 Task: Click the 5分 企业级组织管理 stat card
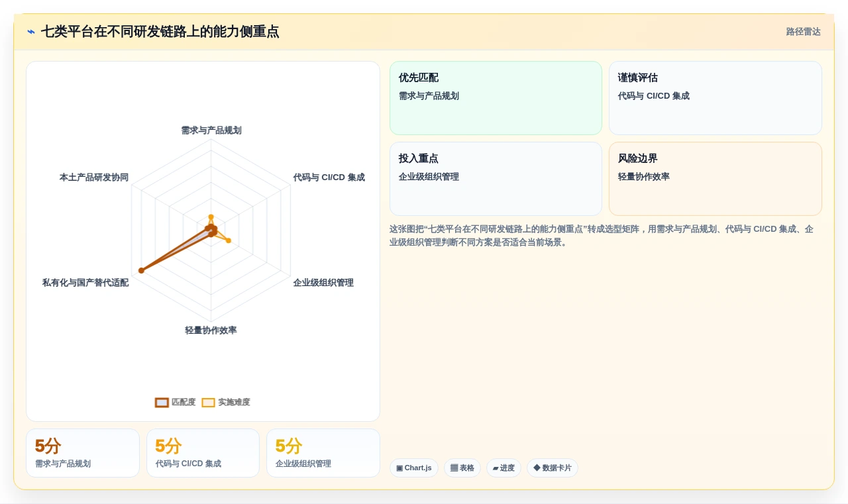[323, 453]
